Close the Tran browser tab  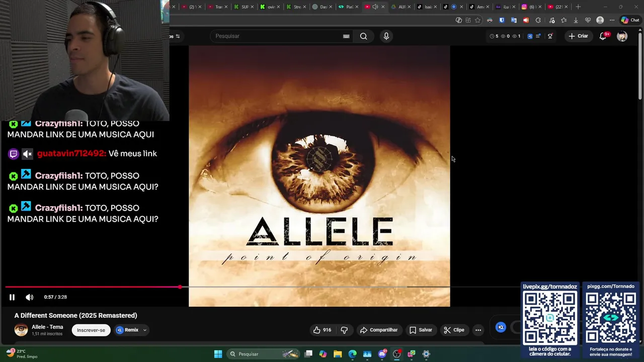[226, 7]
